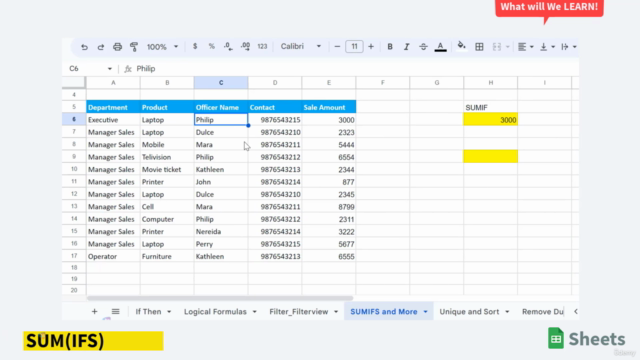Switch to the Logical Formulas tab
640x360 pixels.
(215, 312)
